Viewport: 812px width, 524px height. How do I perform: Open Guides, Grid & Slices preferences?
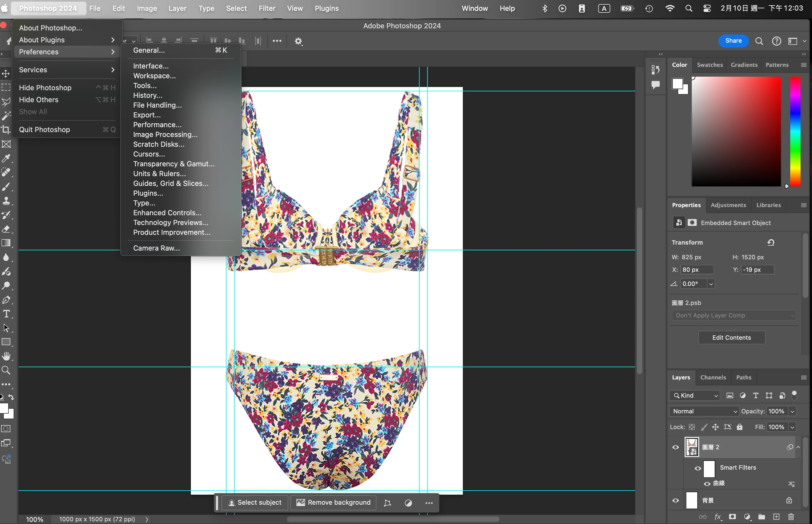tap(171, 183)
